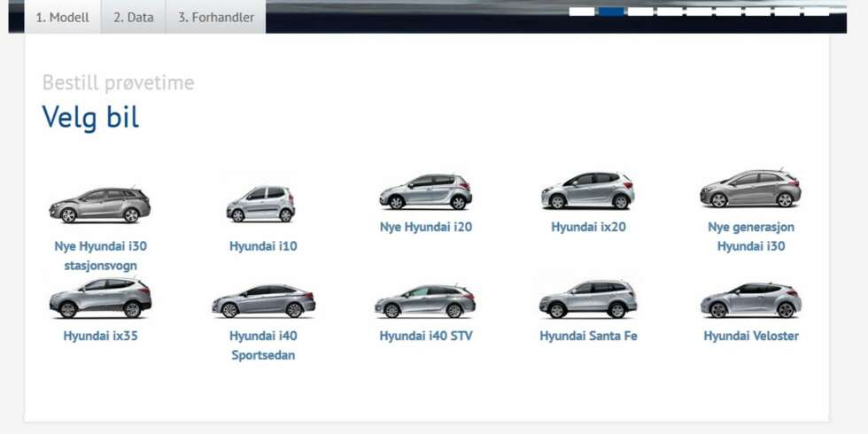This screenshot has height=434, width=868.
Task: Pick the Hyundai ix20 car image
Action: tap(588, 190)
